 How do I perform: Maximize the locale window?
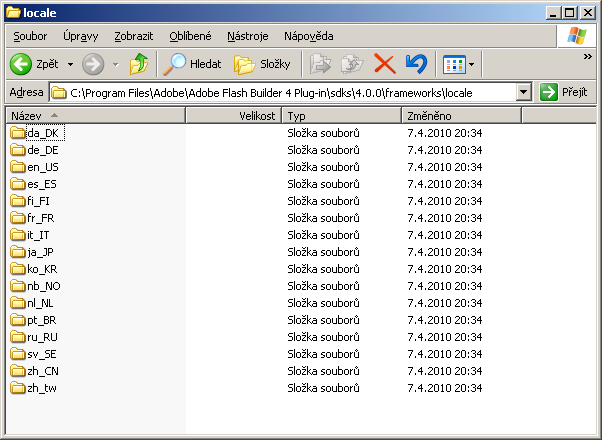[570, 13]
